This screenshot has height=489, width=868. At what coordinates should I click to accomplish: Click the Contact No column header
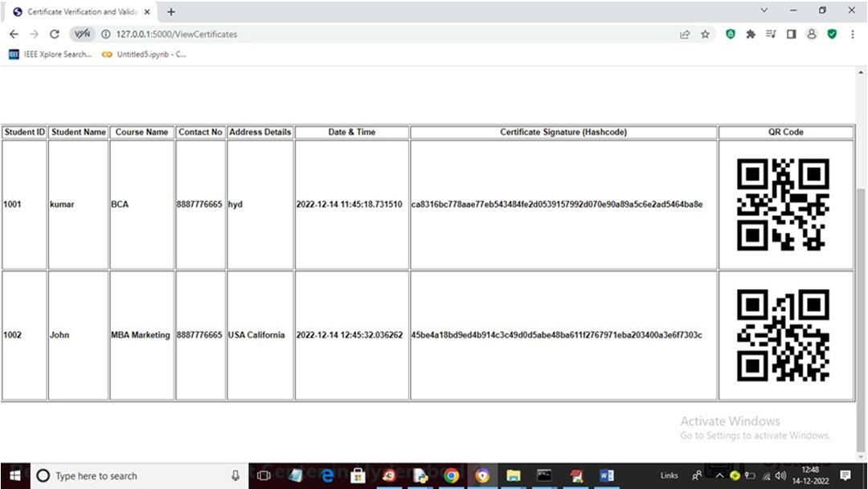pos(200,132)
